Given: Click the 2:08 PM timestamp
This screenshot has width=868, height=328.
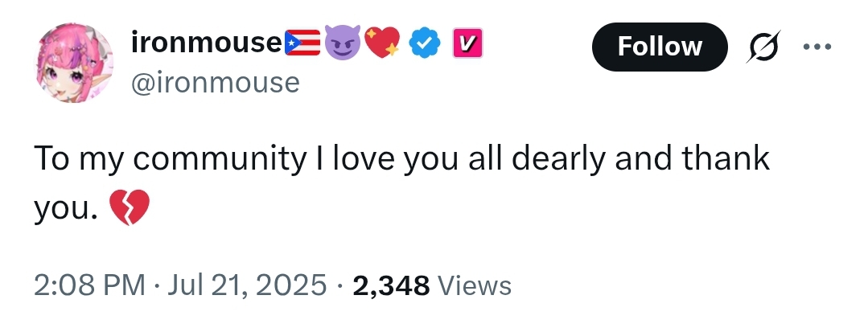Looking at the screenshot, I should (89, 285).
